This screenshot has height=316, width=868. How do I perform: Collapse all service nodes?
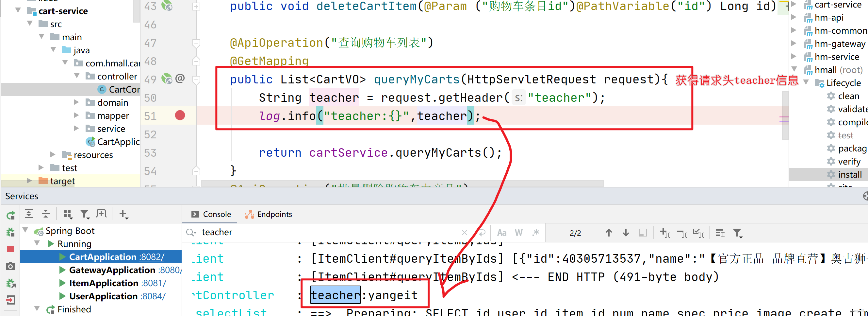45,214
